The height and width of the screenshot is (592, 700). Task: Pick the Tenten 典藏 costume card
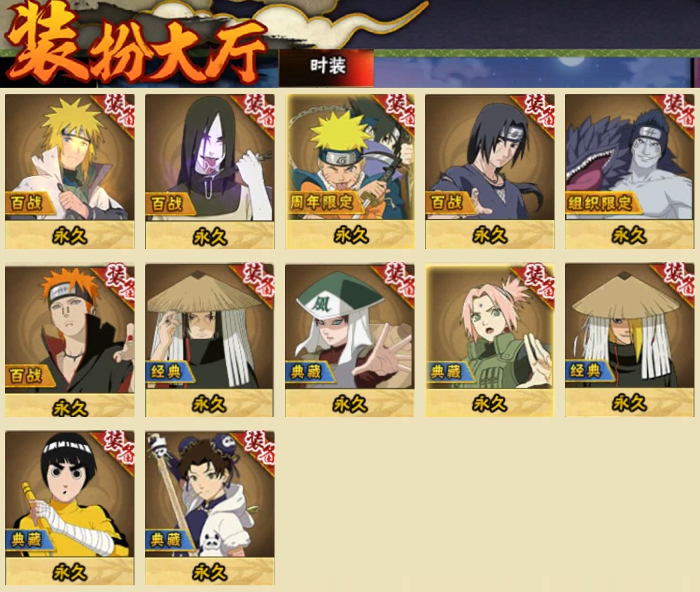tap(209, 508)
